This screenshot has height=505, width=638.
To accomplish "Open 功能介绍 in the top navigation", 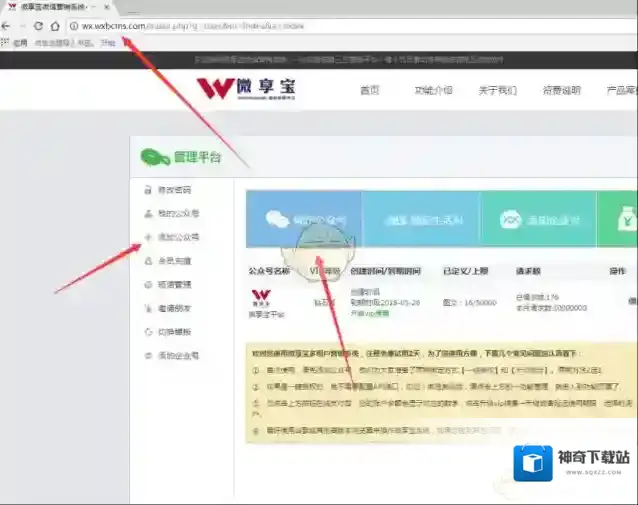I will 433,90.
